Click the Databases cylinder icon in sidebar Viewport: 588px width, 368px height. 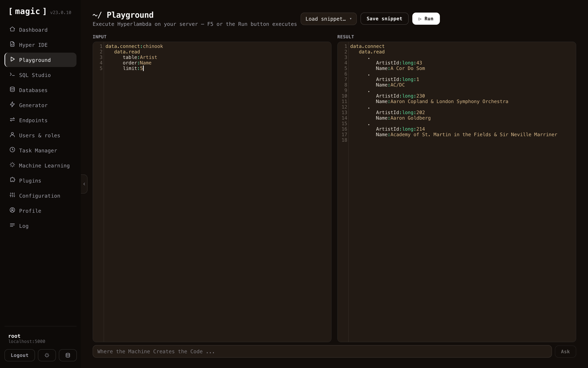click(x=12, y=89)
